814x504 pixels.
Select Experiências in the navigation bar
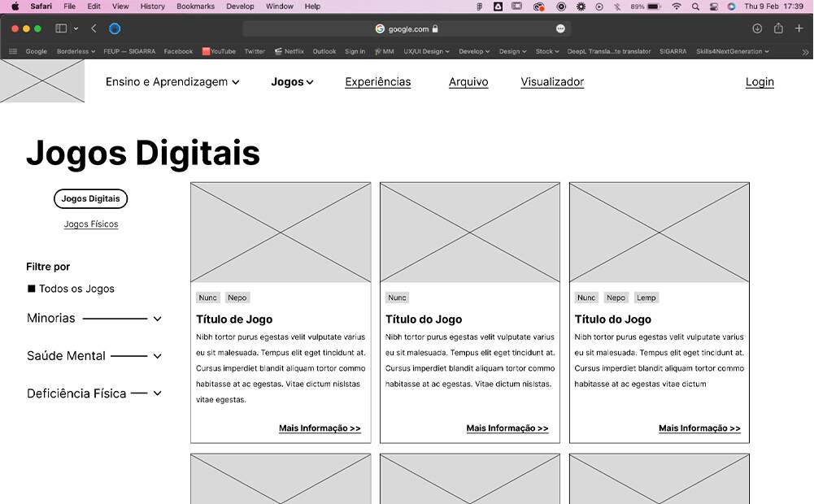377,81
